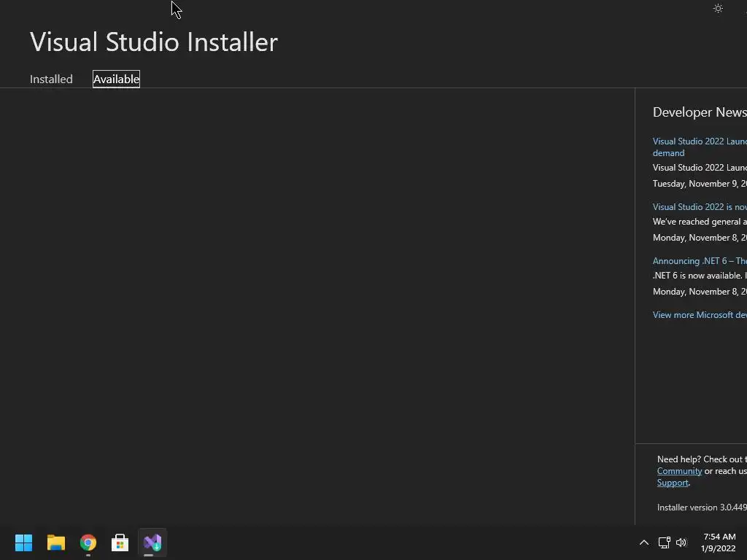Viewport: 747px width, 560px height.
Task: Click the Visual Studio Installer title
Action: coord(154,42)
